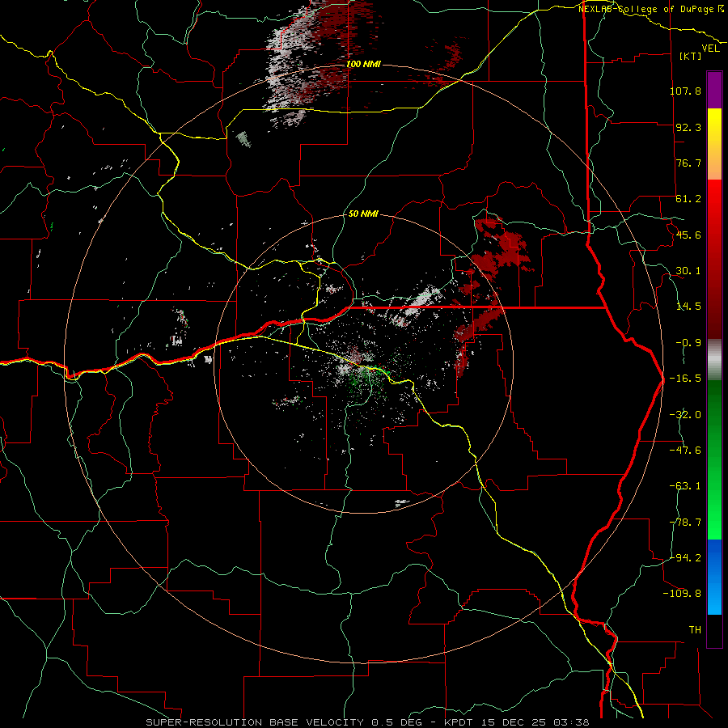728x728 pixels.
Task: Click the TH legend label
Action: (x=695, y=630)
